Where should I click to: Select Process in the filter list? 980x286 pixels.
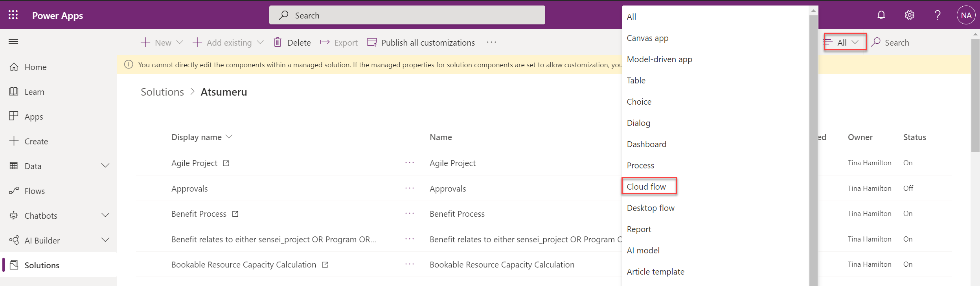point(716,165)
